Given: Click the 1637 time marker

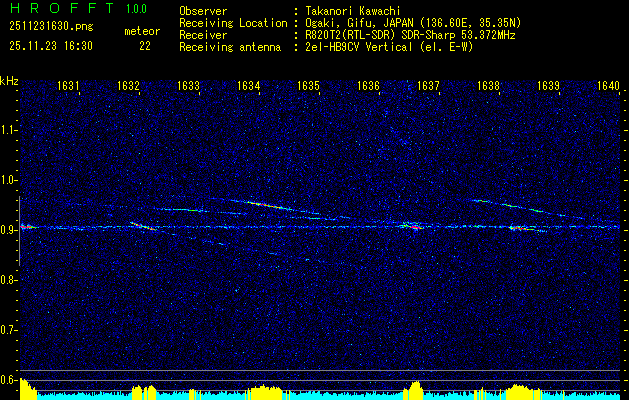Looking at the screenshot, I should pyautogui.click(x=428, y=86).
